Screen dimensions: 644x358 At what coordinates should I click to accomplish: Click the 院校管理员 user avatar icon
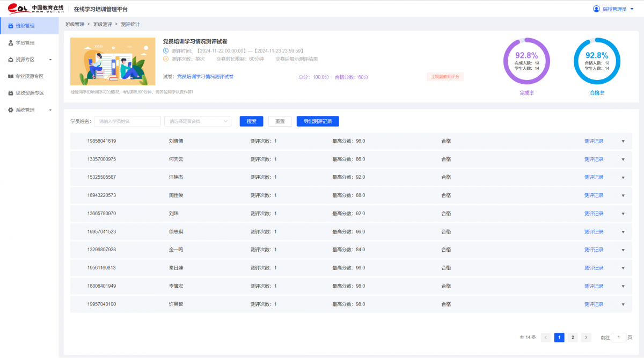tap(596, 9)
